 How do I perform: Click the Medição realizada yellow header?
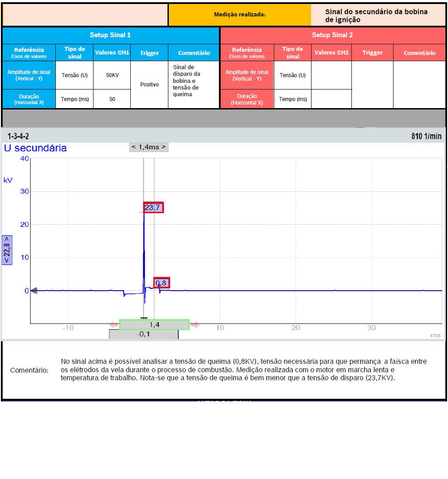point(240,15)
